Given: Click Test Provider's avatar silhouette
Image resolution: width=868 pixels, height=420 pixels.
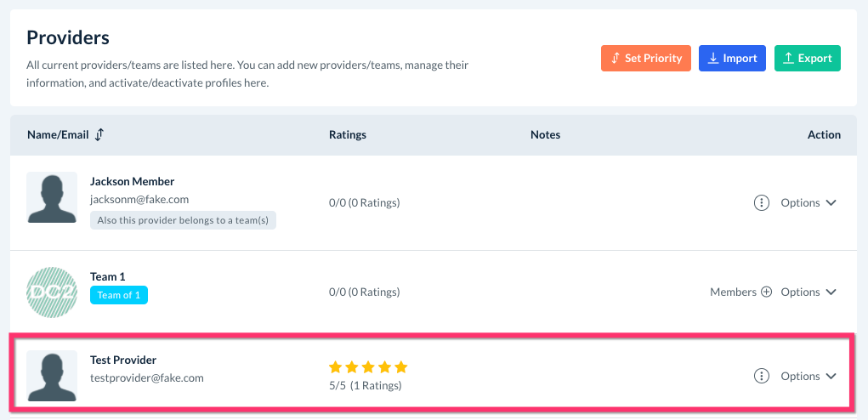Looking at the screenshot, I should coord(52,375).
